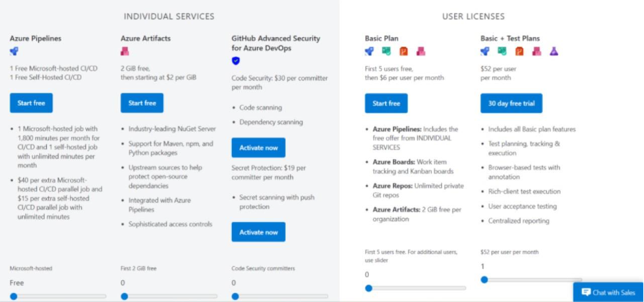
Task: Start free with the Basic Plan
Action: point(387,103)
